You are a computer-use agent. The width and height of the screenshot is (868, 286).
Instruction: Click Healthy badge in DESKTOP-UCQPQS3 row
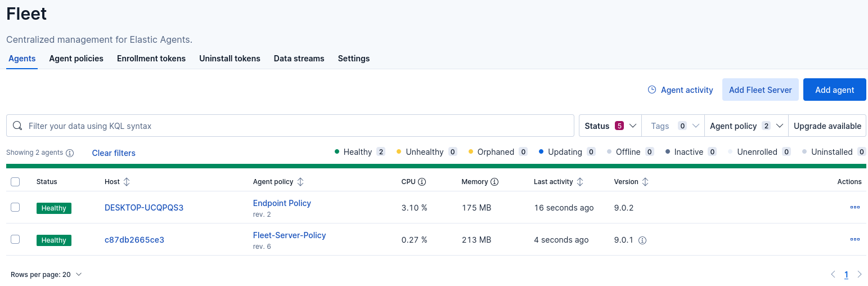[54, 208]
